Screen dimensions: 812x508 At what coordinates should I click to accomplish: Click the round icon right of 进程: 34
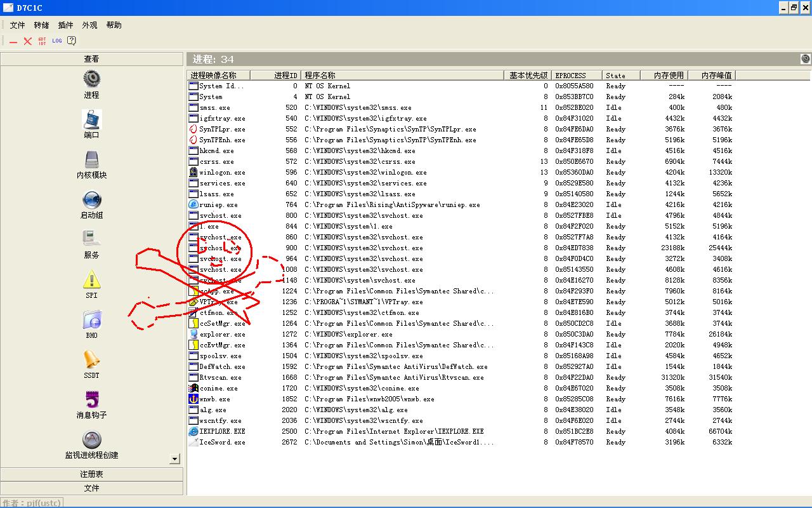click(806, 59)
